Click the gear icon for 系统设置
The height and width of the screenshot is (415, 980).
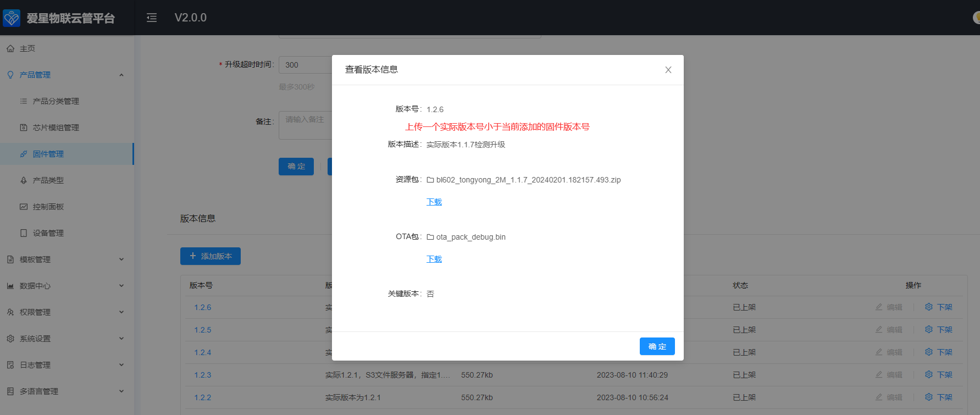click(10, 339)
